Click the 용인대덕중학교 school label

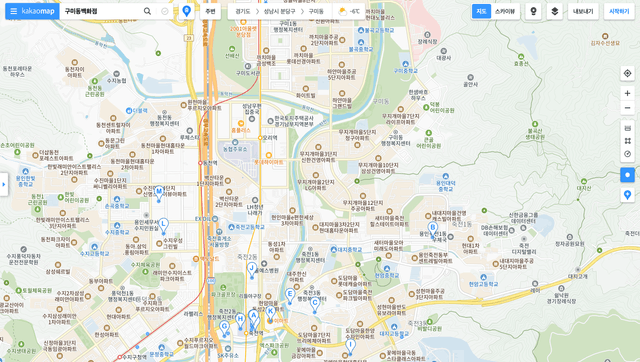pyautogui.click(x=445, y=186)
